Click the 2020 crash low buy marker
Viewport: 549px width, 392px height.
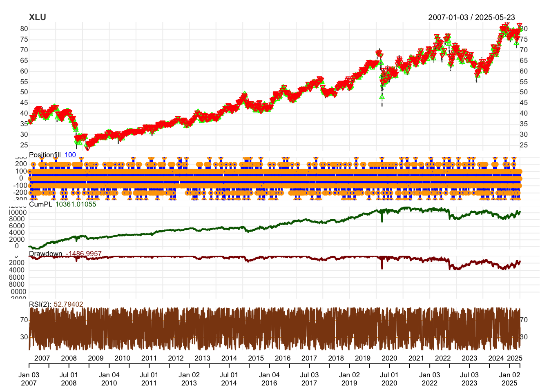[382, 97]
